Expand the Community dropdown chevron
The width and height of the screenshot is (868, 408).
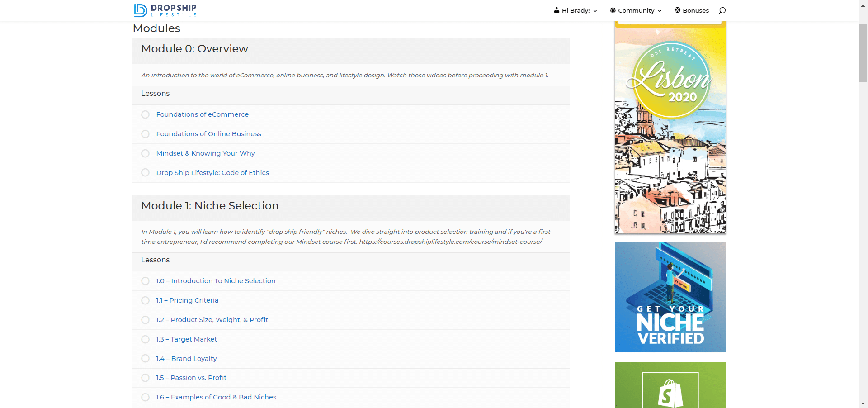pyautogui.click(x=660, y=11)
